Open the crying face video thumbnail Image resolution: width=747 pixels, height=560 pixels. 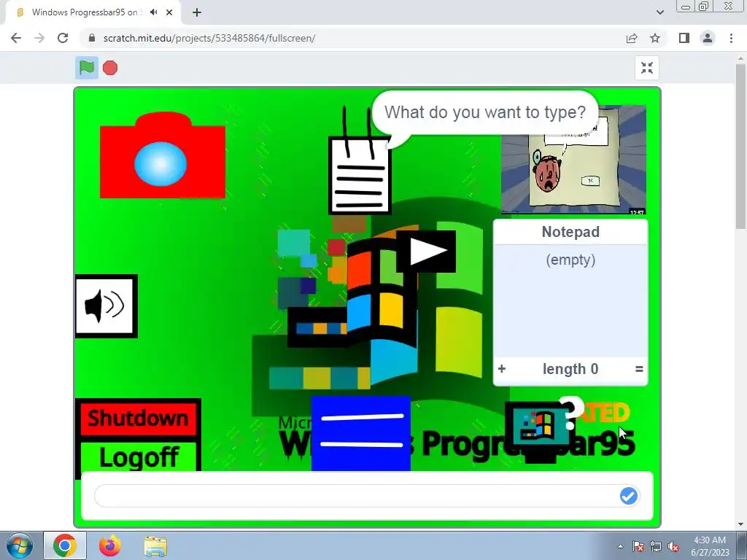(573, 160)
